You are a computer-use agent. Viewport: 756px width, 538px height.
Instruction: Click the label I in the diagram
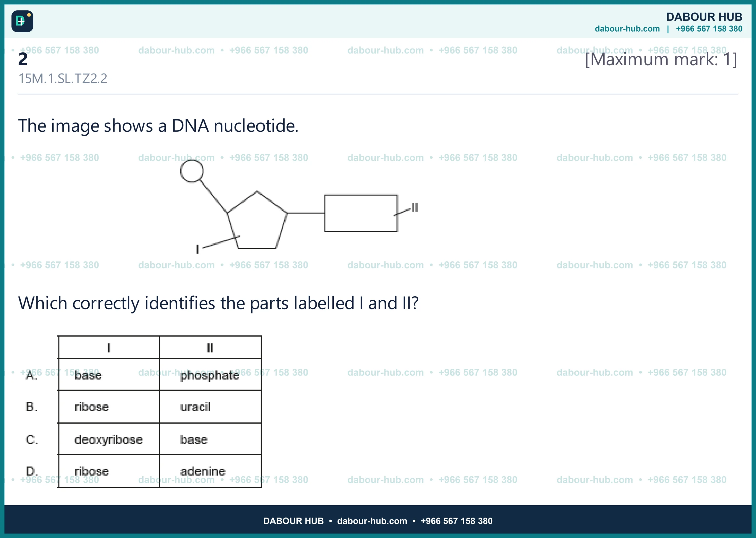[x=197, y=249]
